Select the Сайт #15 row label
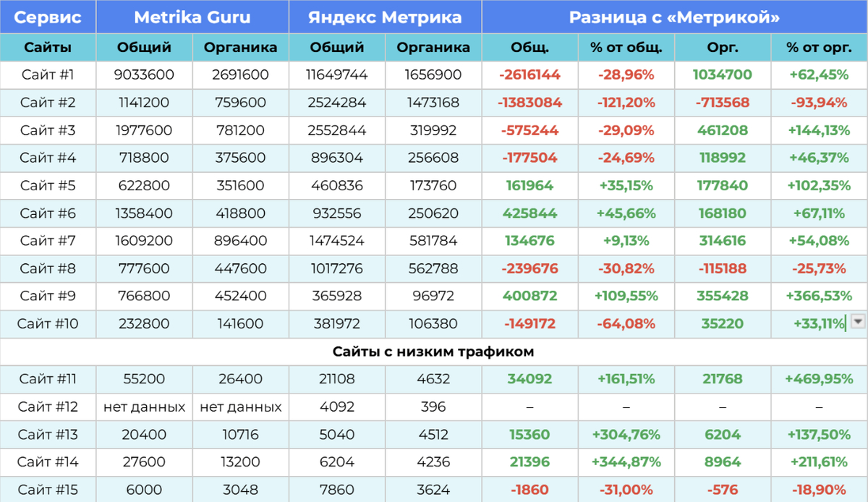The width and height of the screenshot is (868, 502). click(48, 490)
